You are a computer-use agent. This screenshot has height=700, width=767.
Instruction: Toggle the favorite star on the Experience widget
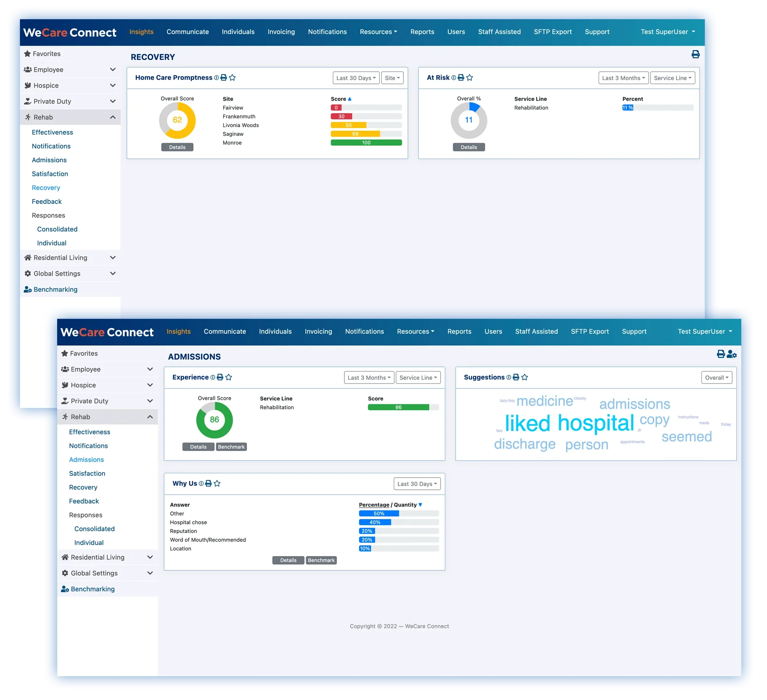tap(229, 377)
